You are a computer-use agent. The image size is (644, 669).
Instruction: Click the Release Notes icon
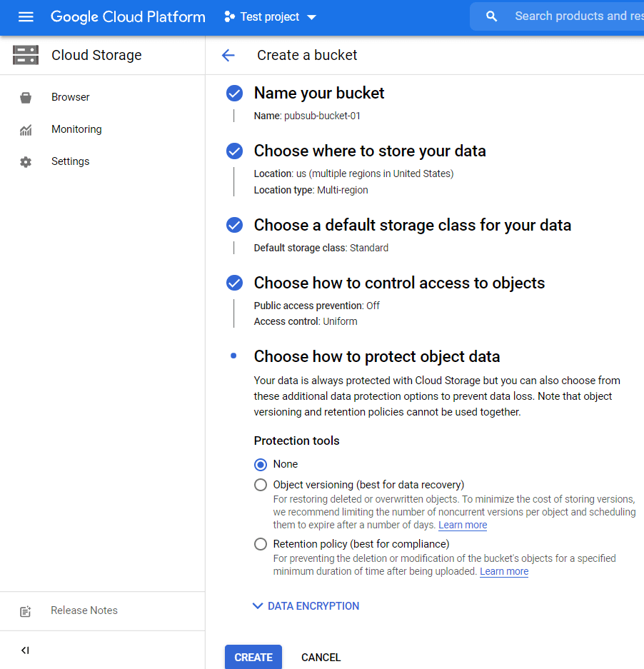[x=25, y=611]
